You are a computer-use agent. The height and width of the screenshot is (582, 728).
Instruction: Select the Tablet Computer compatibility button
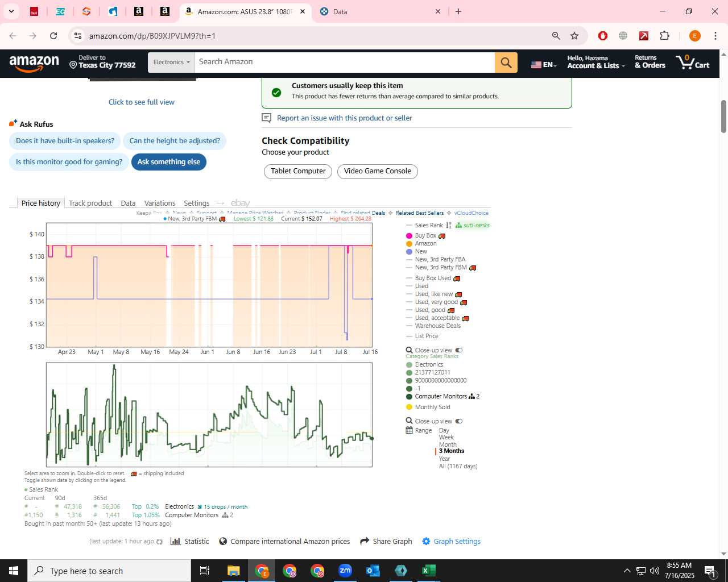click(298, 171)
